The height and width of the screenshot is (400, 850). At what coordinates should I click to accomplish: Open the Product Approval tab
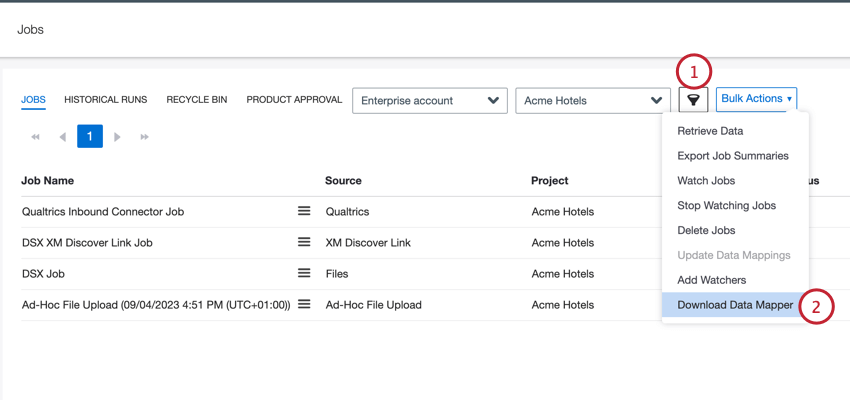pyautogui.click(x=294, y=100)
